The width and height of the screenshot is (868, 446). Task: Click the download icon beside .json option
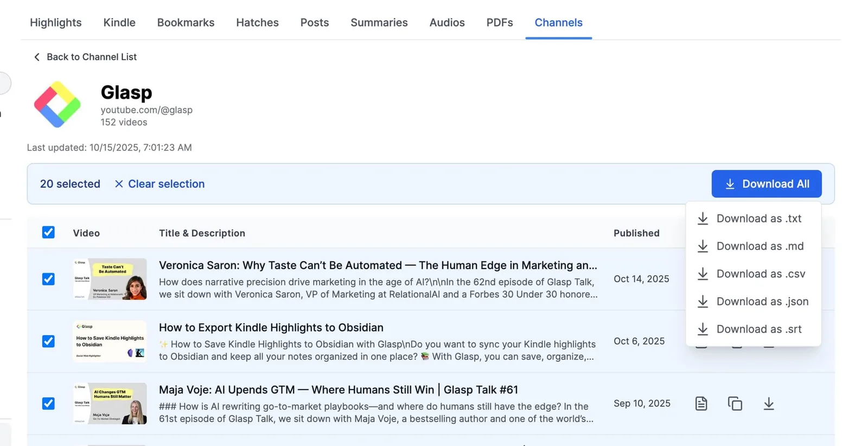(703, 301)
